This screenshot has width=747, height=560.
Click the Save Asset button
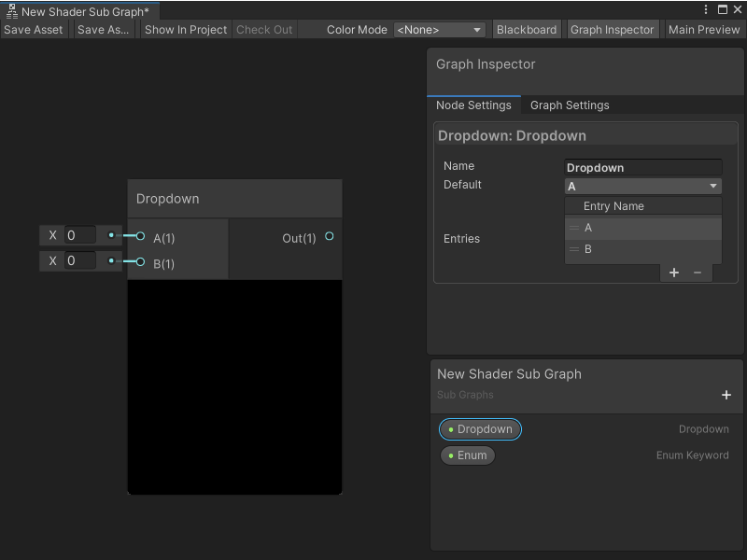(34, 29)
